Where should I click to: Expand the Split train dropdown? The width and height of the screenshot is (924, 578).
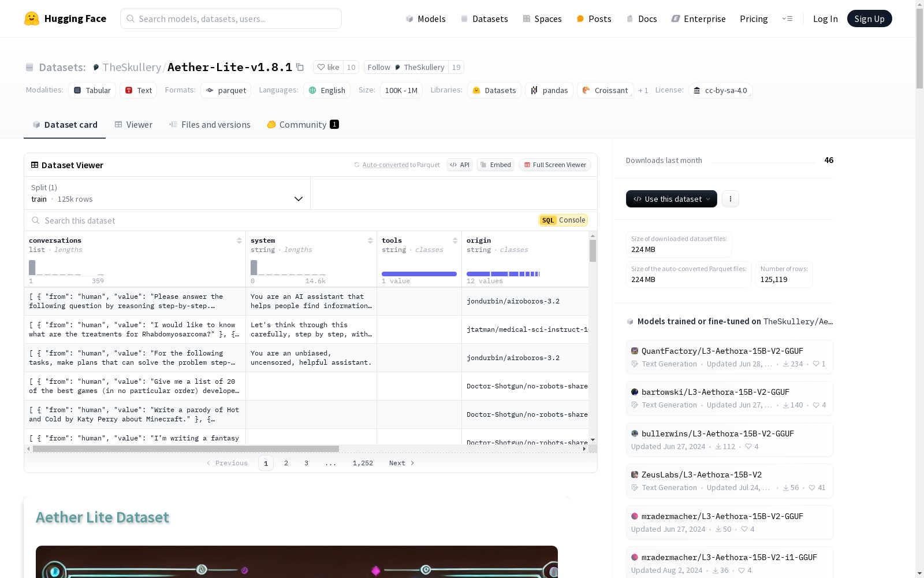pos(167,193)
